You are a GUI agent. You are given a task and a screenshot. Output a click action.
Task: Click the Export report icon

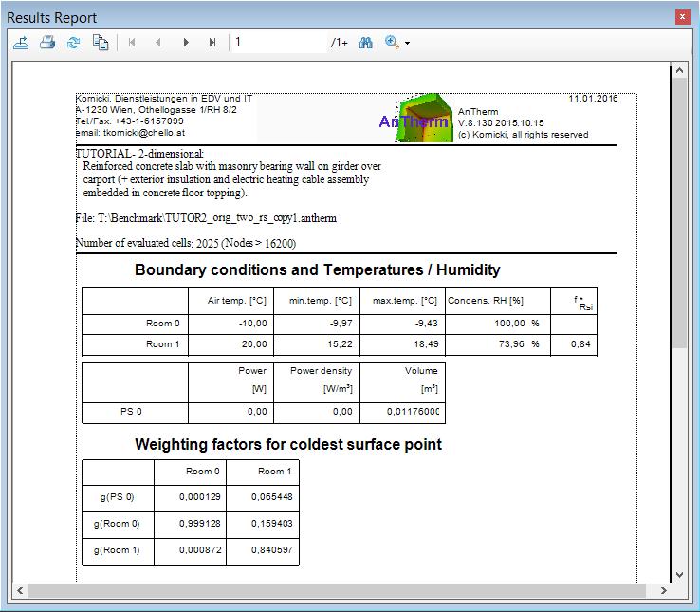tap(21, 43)
